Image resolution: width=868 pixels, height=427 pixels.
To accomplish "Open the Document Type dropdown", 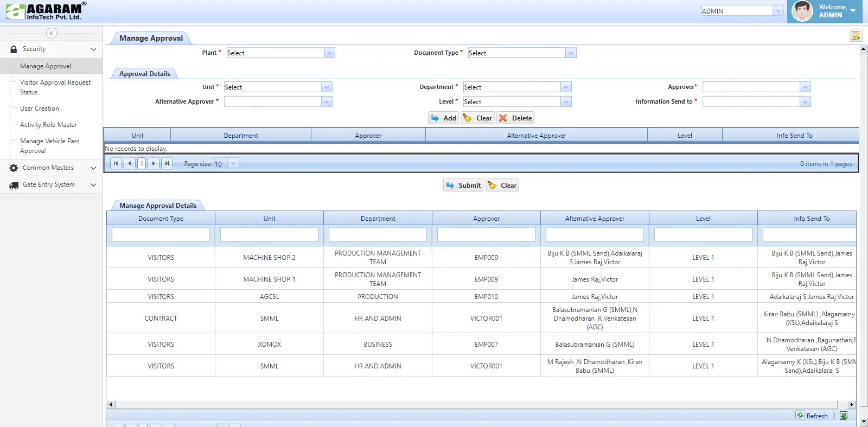I will (x=571, y=53).
